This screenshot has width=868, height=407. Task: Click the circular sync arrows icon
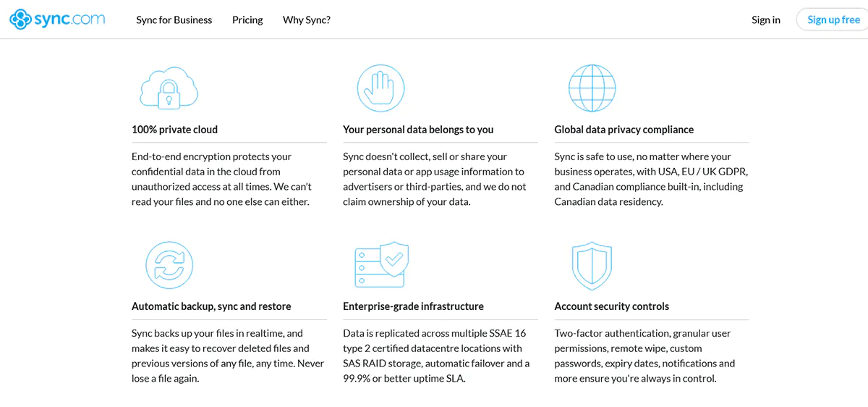click(168, 264)
